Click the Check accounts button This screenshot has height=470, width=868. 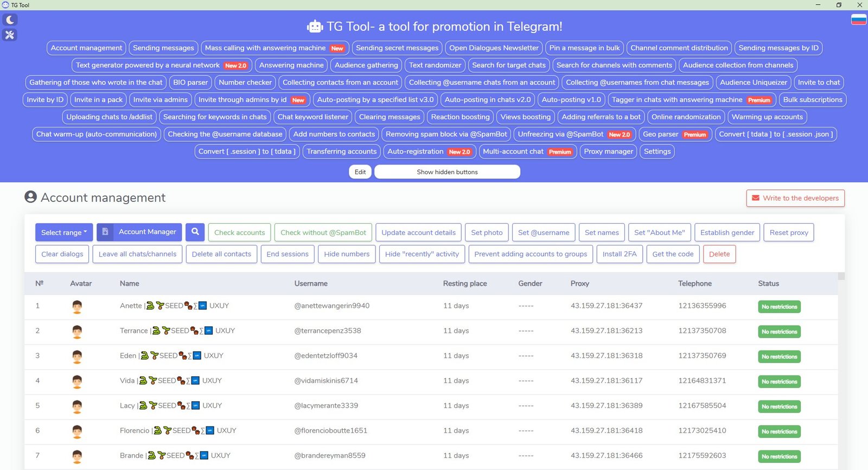point(239,232)
